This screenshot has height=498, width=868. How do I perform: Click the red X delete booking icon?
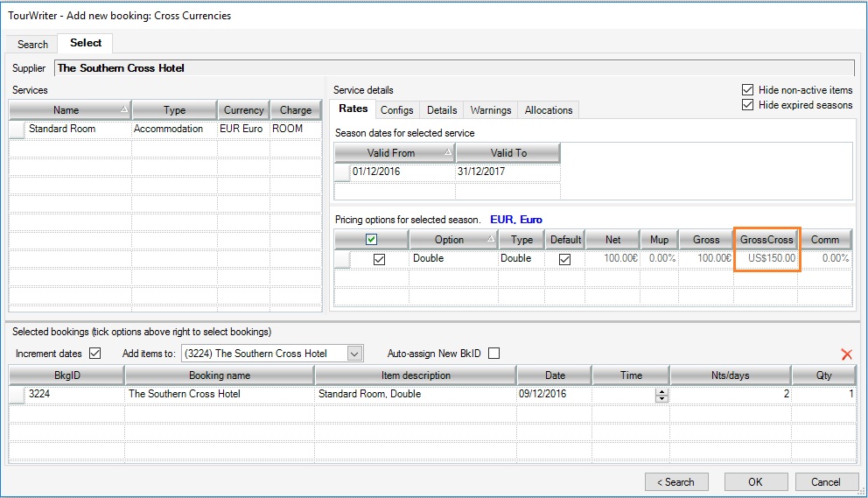click(x=845, y=354)
